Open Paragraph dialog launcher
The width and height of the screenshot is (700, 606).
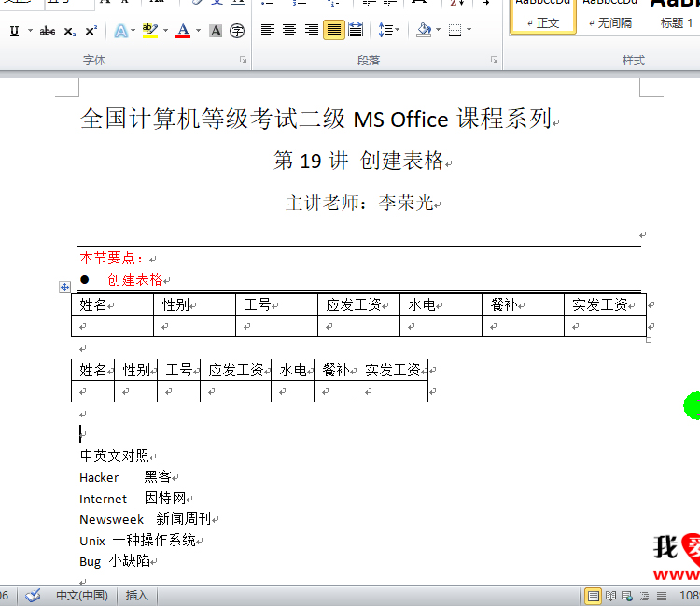pos(494,60)
